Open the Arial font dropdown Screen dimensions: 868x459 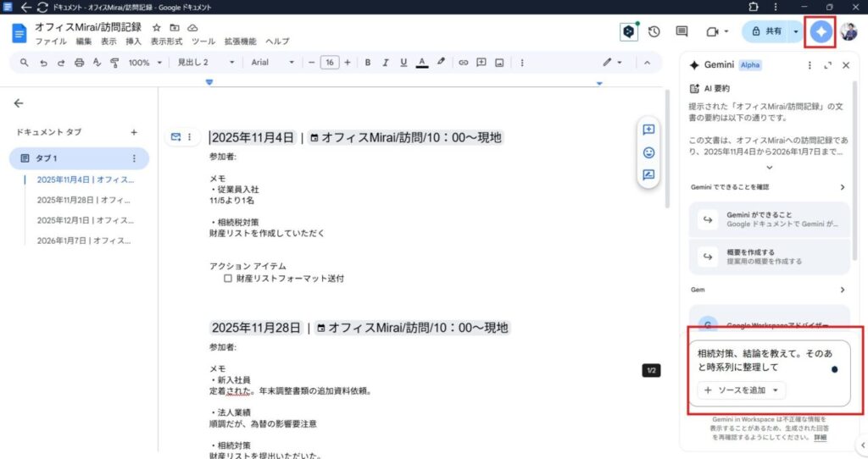pyautogui.click(x=272, y=63)
